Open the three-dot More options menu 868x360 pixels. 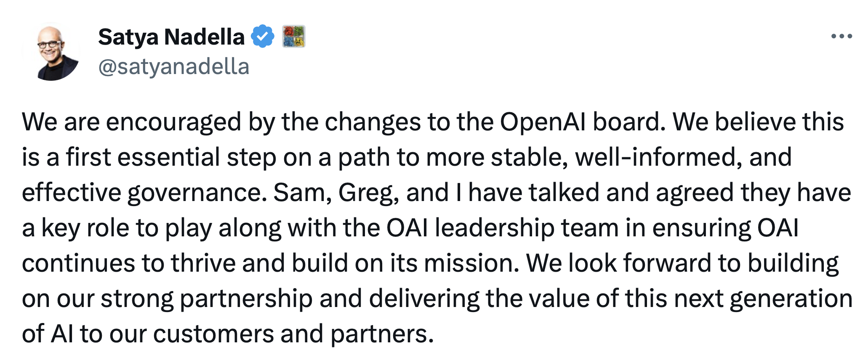[841, 37]
